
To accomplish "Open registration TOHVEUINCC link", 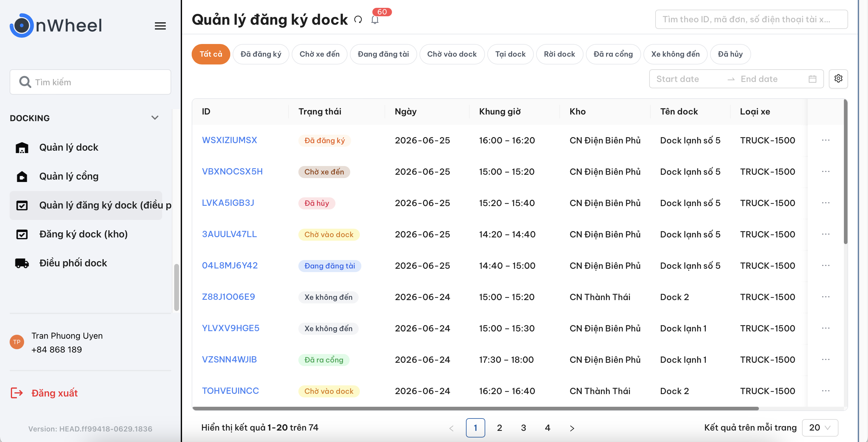I will click(x=230, y=391).
